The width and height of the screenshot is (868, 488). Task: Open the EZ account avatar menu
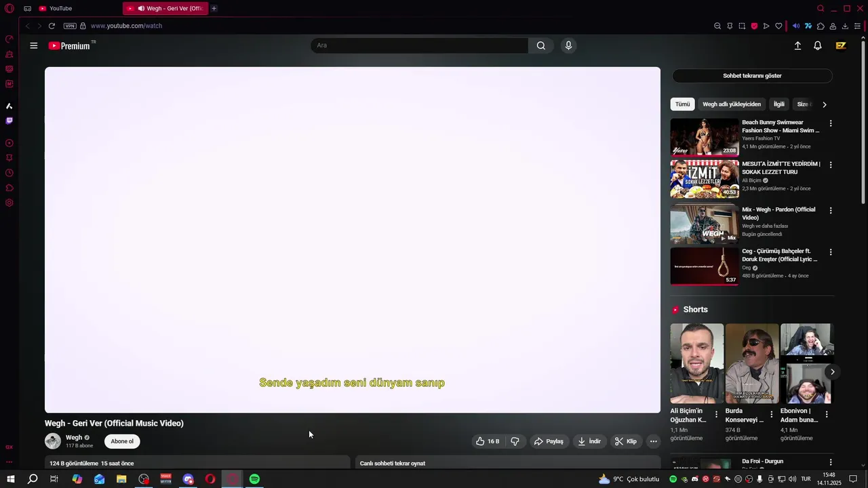tap(841, 45)
